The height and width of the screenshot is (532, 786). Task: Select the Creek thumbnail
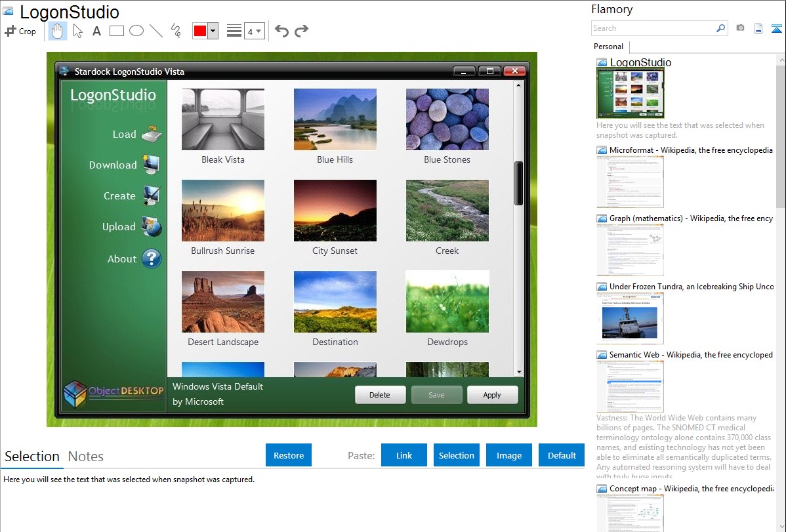pyautogui.click(x=447, y=211)
